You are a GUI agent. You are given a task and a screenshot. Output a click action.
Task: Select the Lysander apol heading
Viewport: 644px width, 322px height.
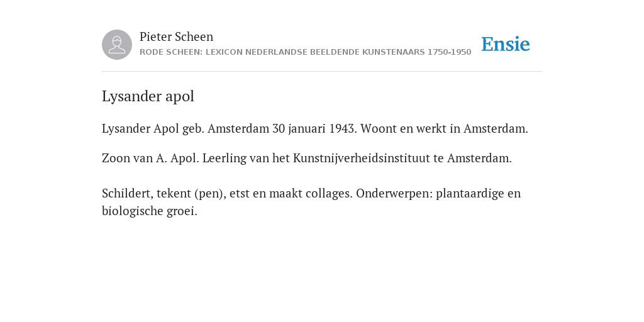pyautogui.click(x=148, y=96)
